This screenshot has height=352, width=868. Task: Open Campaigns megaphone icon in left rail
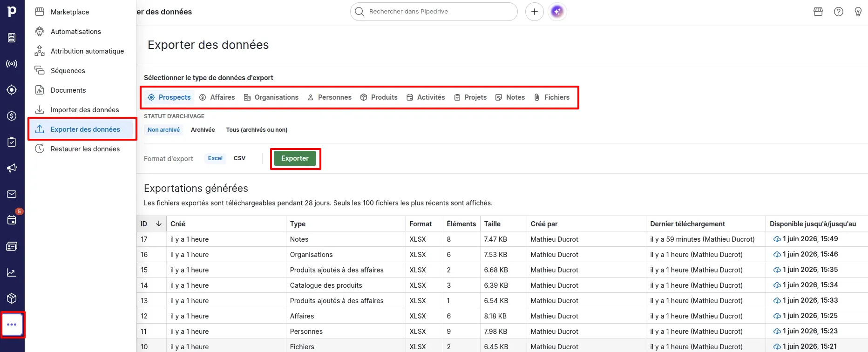click(12, 168)
